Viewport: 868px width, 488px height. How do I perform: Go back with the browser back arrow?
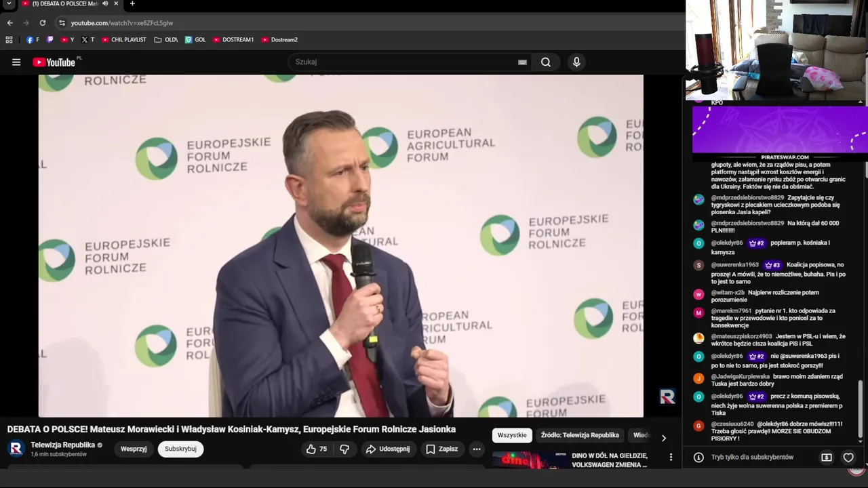[x=9, y=23]
